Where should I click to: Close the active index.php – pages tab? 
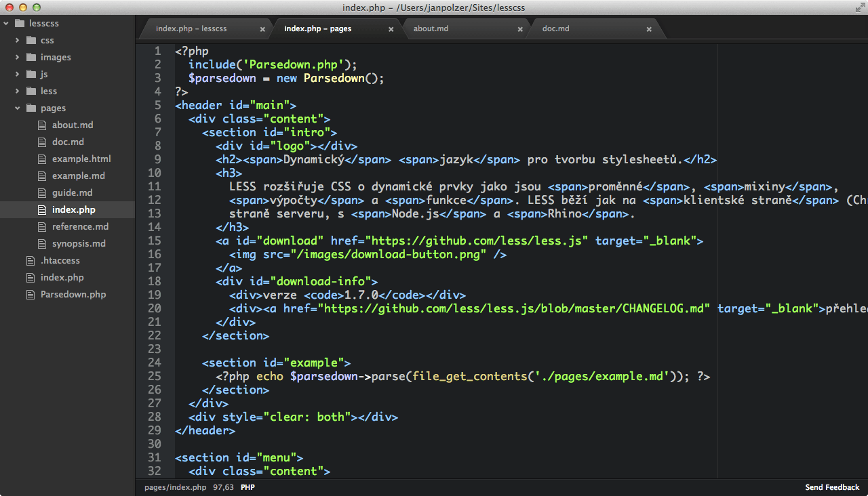coord(391,29)
